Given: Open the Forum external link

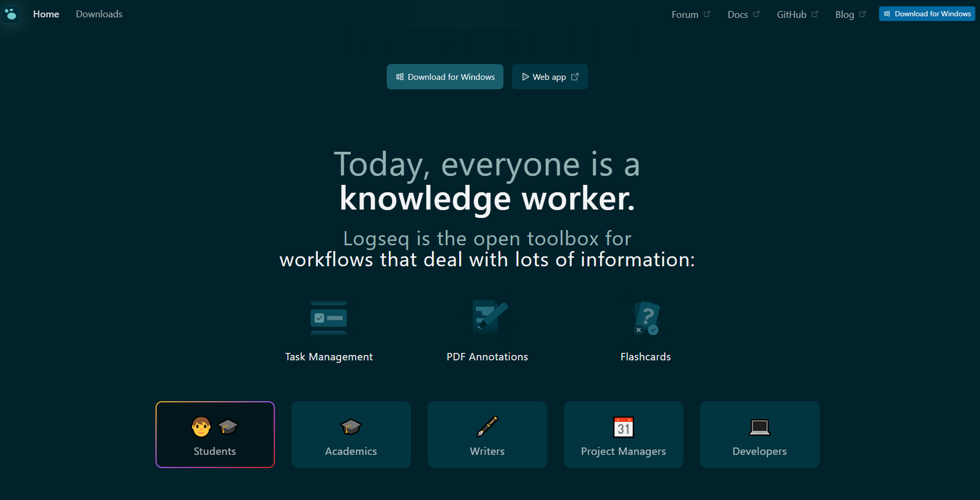Looking at the screenshot, I should click(x=691, y=14).
